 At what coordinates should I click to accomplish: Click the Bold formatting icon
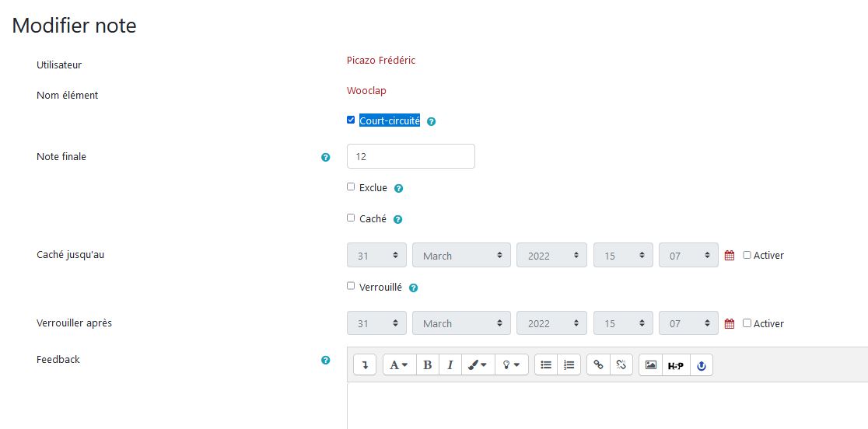427,364
